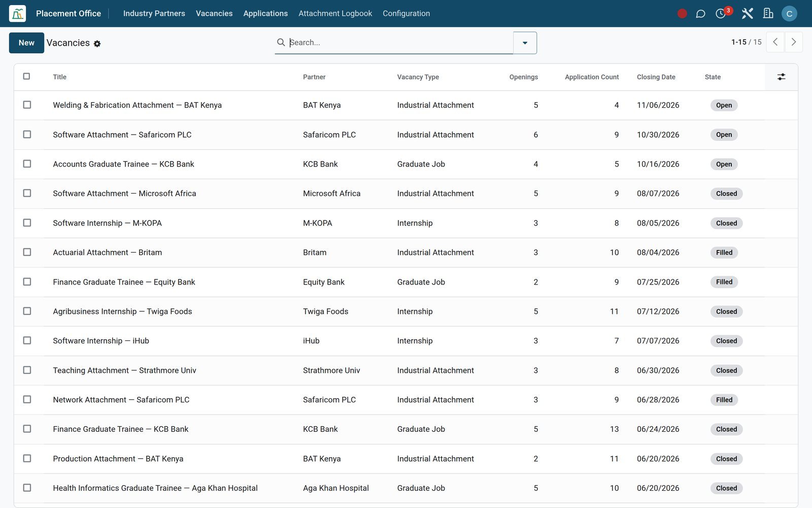Screen dimensions: 812x508
Task: Open the activities clock icon
Action: point(720,14)
